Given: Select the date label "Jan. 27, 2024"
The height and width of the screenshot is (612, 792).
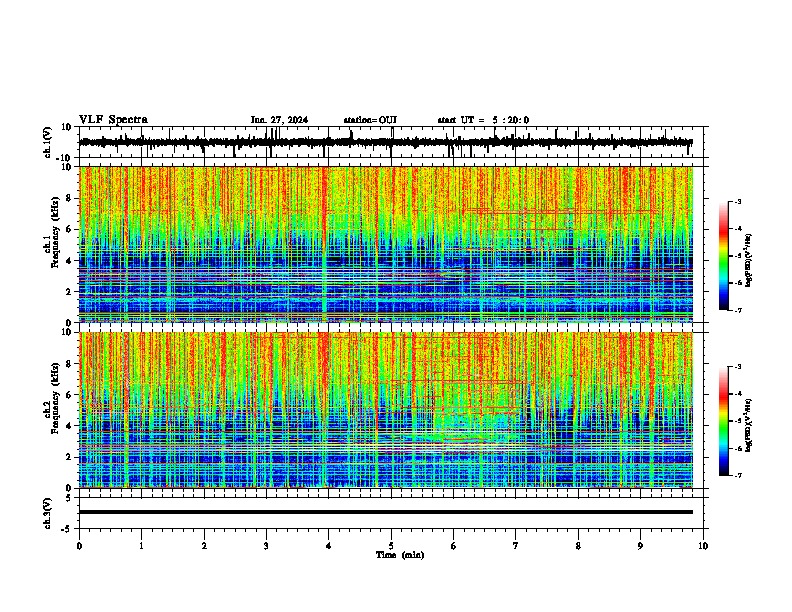Looking at the screenshot, I should [279, 120].
